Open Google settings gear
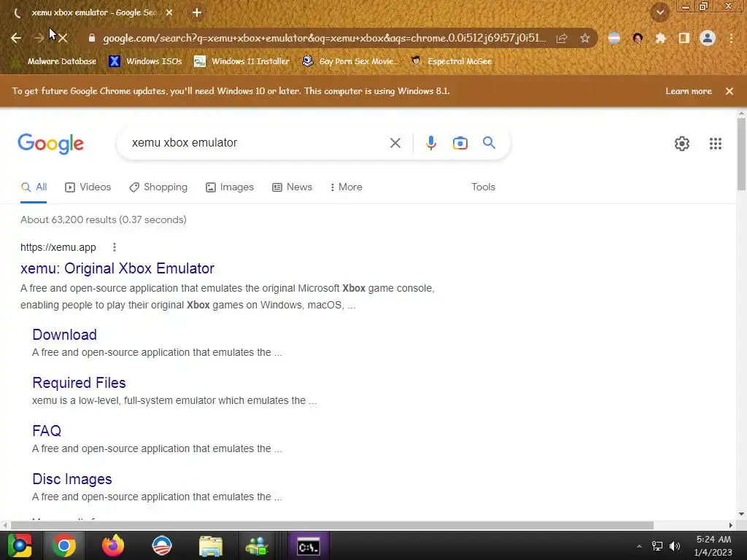Screen dimensions: 747x560 pyautogui.click(x=682, y=144)
